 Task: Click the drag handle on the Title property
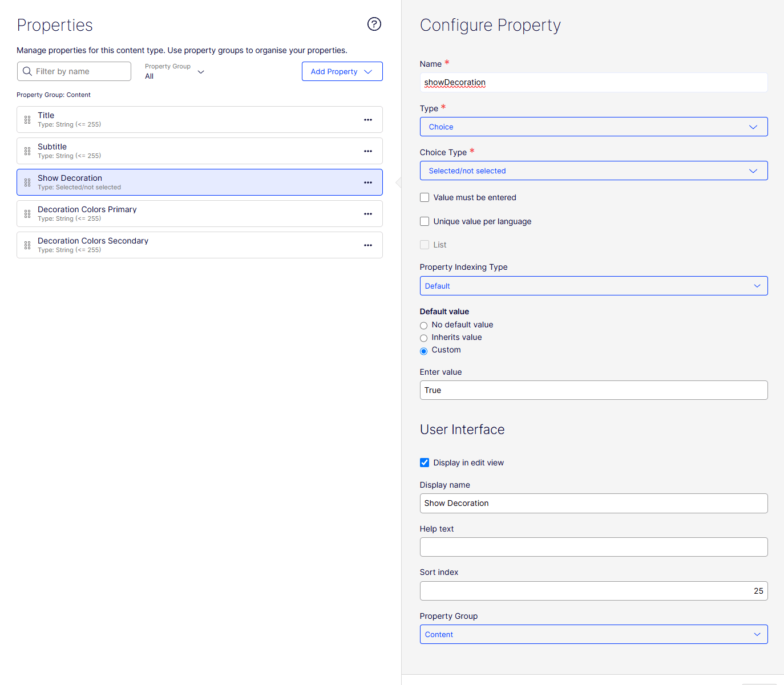(x=27, y=119)
